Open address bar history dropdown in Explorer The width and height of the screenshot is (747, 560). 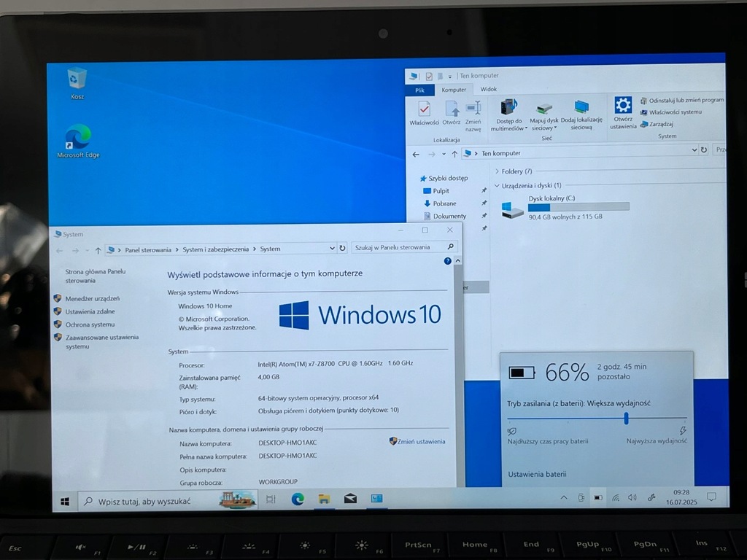[x=694, y=150]
